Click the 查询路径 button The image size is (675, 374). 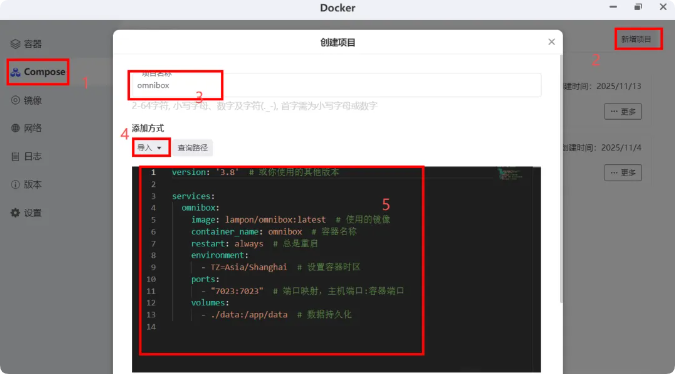click(x=192, y=148)
